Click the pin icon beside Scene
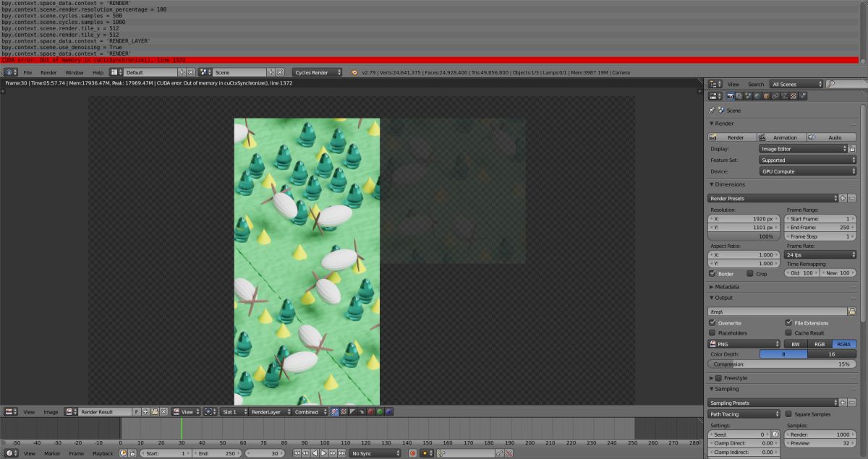The height and width of the screenshot is (459, 868). (712, 111)
